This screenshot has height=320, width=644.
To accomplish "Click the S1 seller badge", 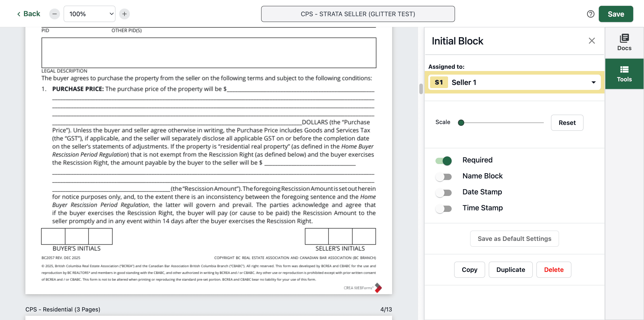I will 439,82.
